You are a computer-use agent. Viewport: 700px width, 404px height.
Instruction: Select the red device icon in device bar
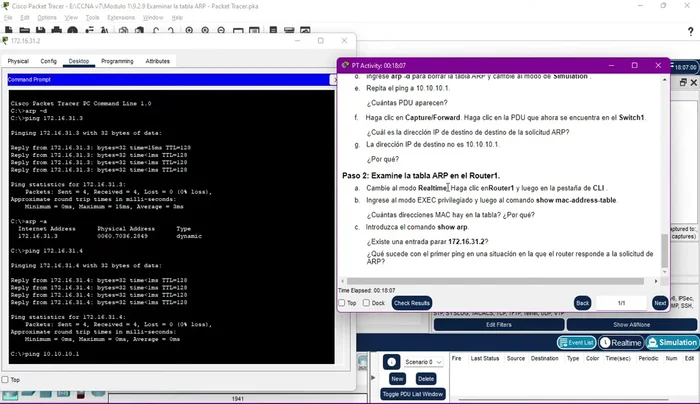coord(81,394)
